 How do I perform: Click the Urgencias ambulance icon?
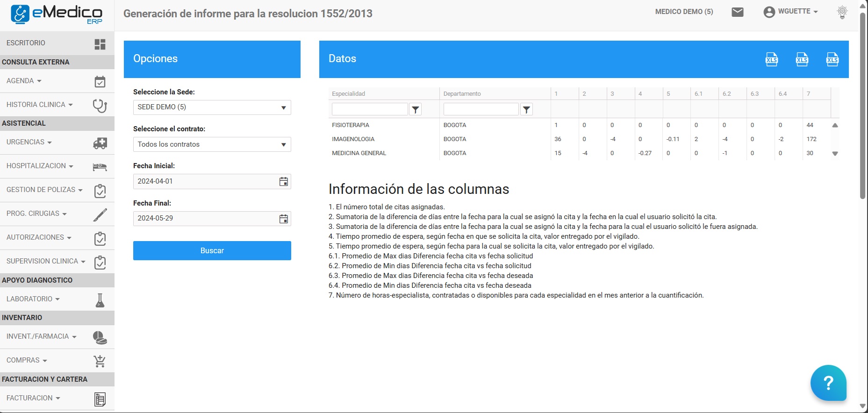tap(100, 143)
